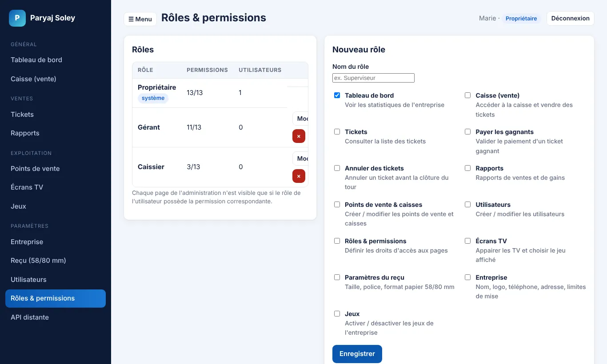Screen dimensions: 607x364
Task: Edit the Gérant role via Modifier button
Action: [300, 119]
